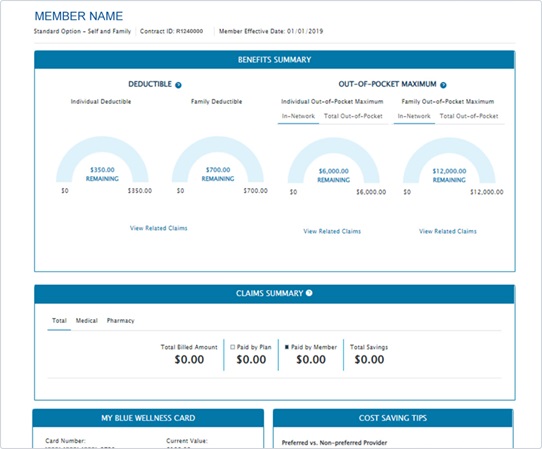Open View Related Claims under Individual Out-of-Pocket
The image size is (542, 449).
click(x=332, y=231)
